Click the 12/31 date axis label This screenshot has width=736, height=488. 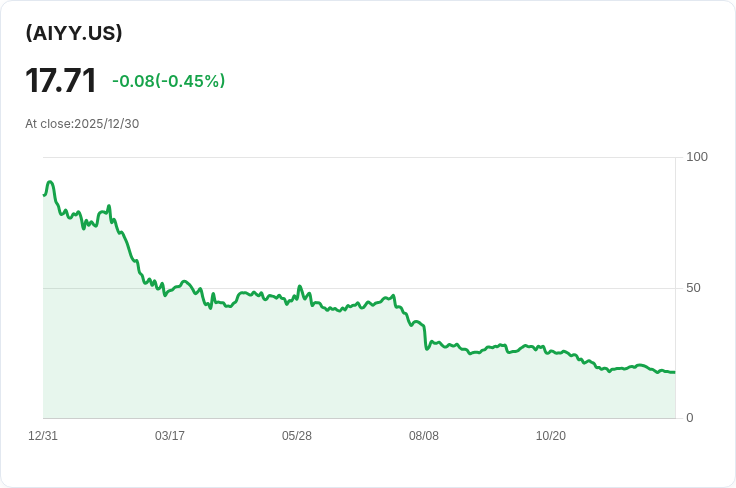(x=43, y=436)
